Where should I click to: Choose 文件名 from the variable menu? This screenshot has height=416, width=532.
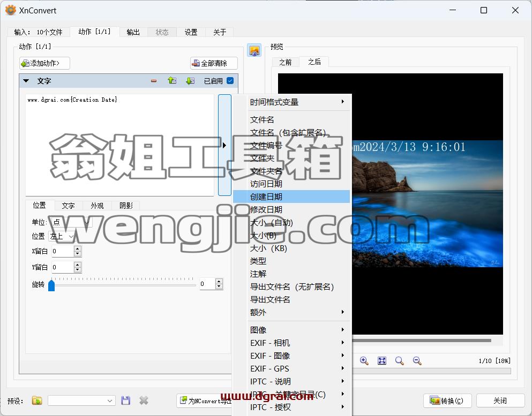click(291, 120)
